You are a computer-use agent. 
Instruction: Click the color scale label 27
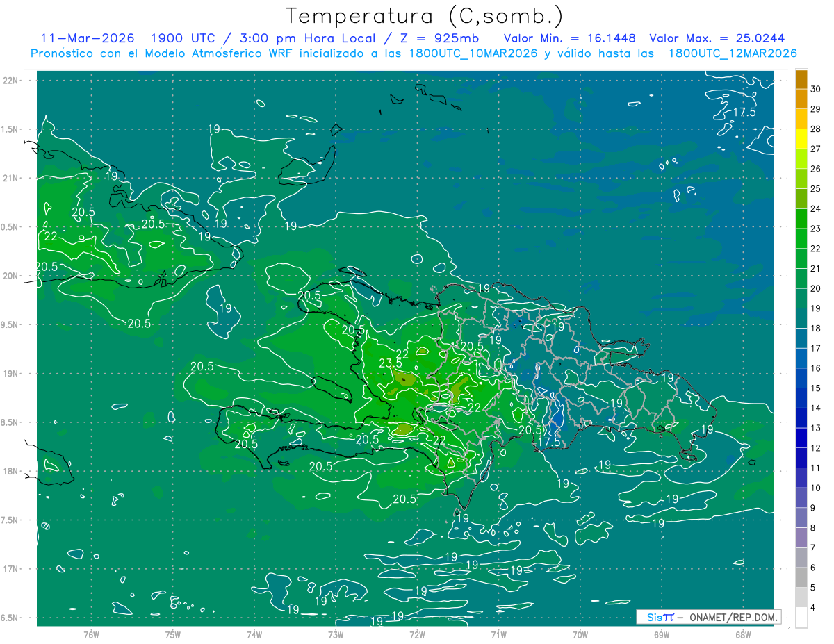click(816, 149)
